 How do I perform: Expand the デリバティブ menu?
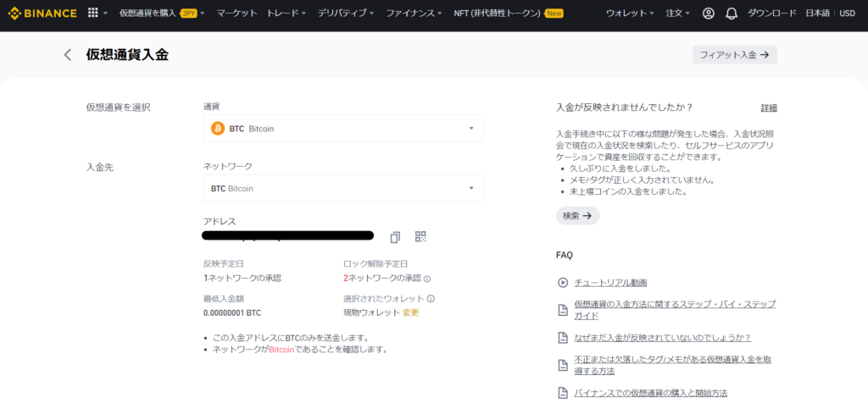point(346,14)
